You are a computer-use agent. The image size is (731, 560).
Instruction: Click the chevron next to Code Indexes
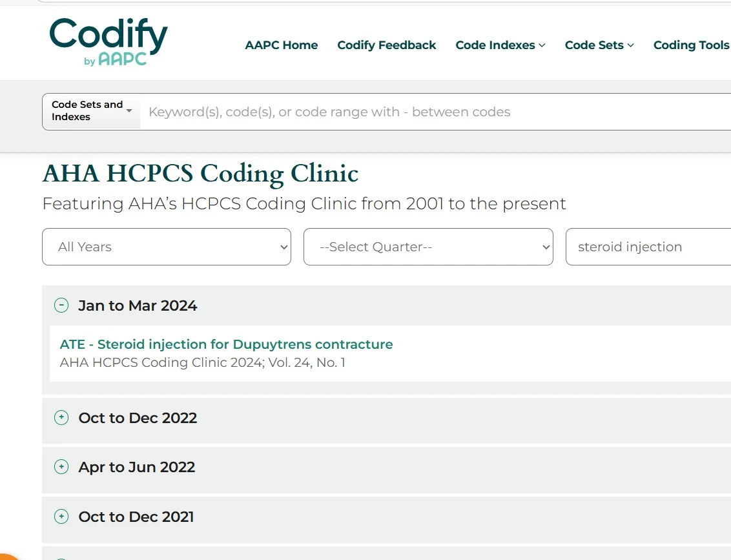point(542,45)
